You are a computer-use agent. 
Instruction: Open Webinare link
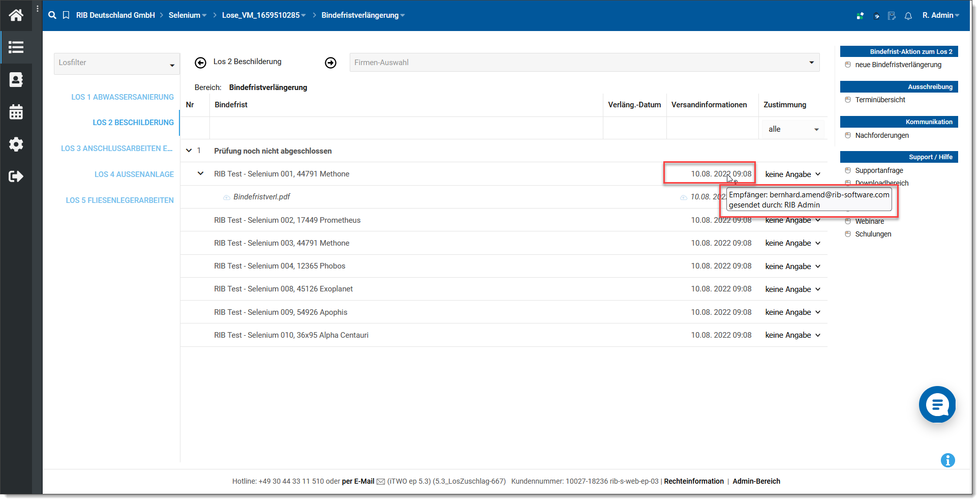tap(869, 221)
